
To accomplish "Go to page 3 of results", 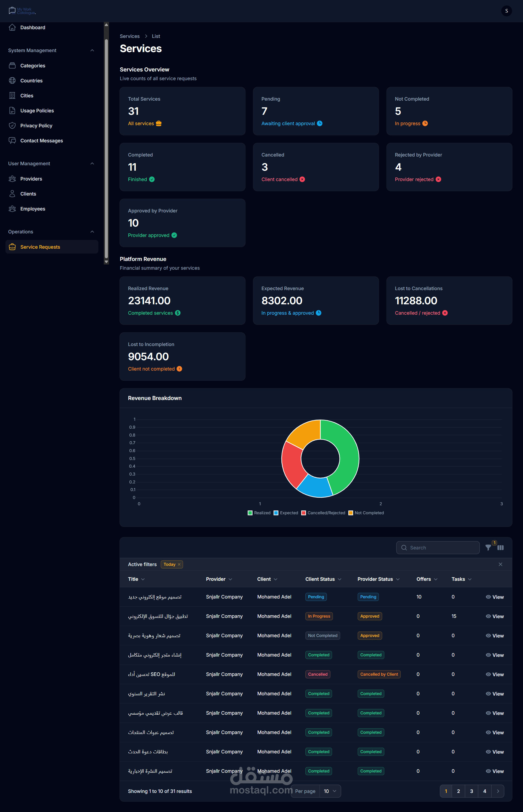I will click(471, 791).
